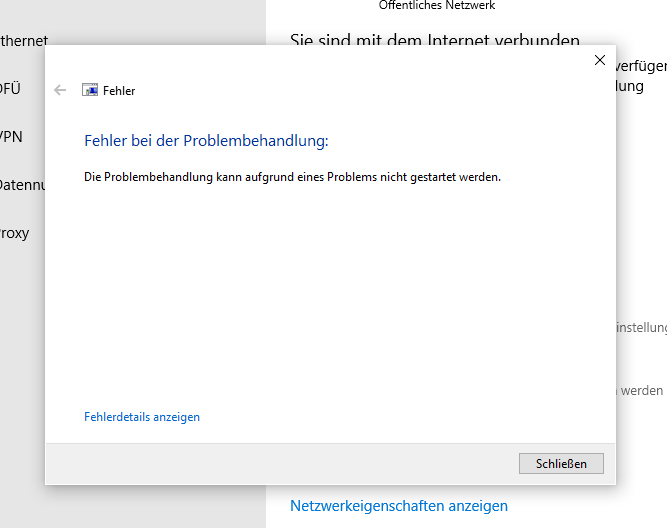This screenshot has width=667, height=528.
Task: Open Netzwerkeigenschaften anzeigen in the Settings window
Action: (399, 506)
